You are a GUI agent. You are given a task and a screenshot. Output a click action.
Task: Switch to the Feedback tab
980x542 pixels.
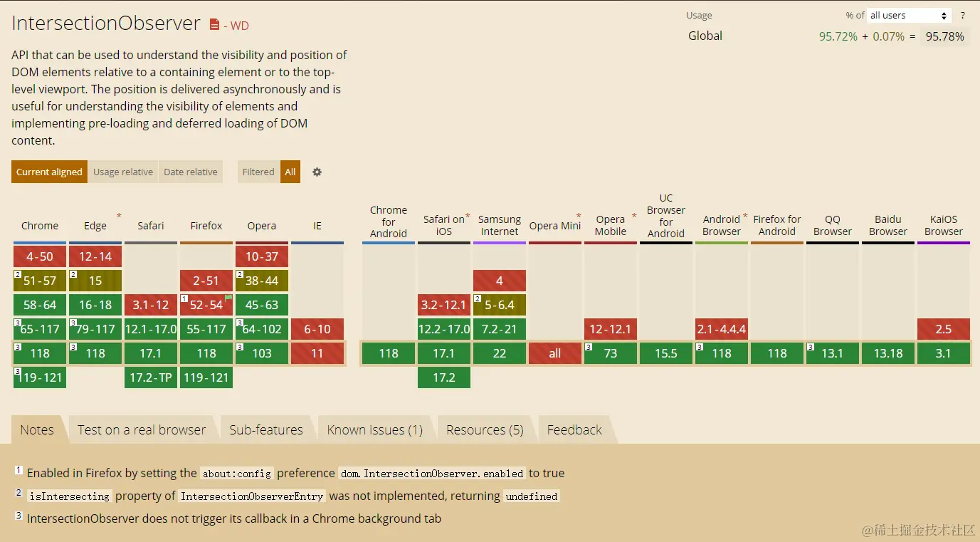coord(574,429)
